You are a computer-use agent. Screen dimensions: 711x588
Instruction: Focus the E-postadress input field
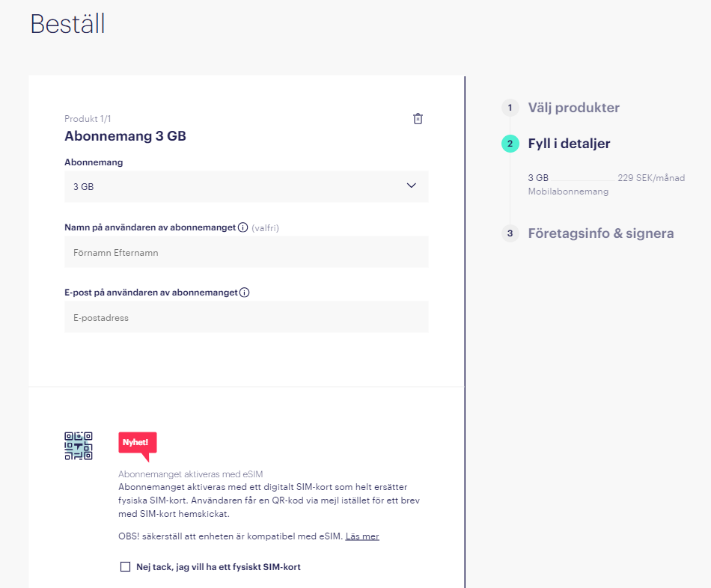(246, 317)
